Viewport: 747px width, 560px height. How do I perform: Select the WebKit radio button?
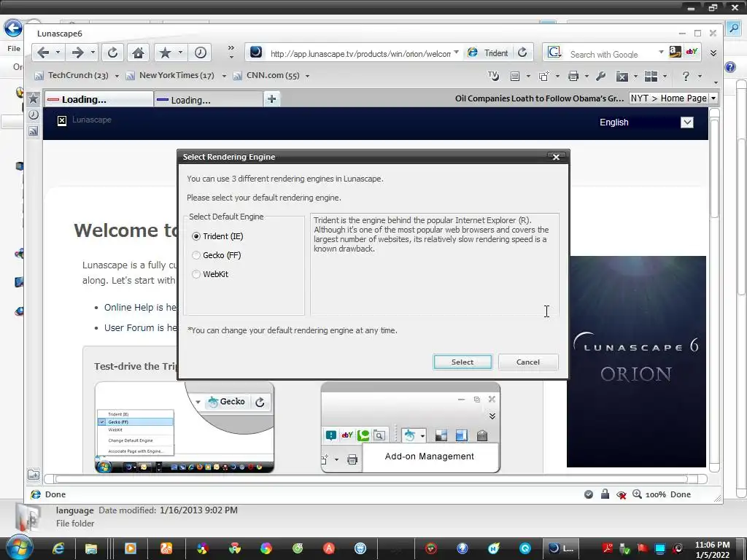pos(196,274)
